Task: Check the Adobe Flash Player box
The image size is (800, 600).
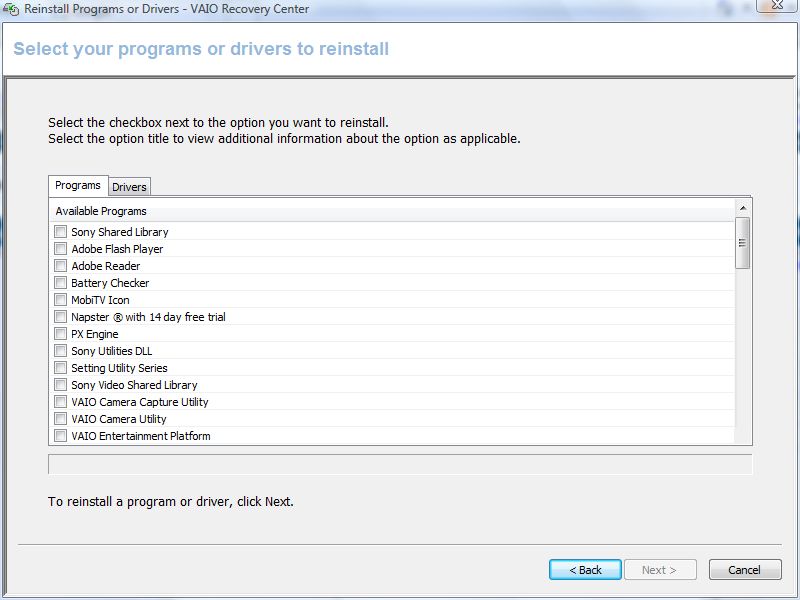Action: 60,248
